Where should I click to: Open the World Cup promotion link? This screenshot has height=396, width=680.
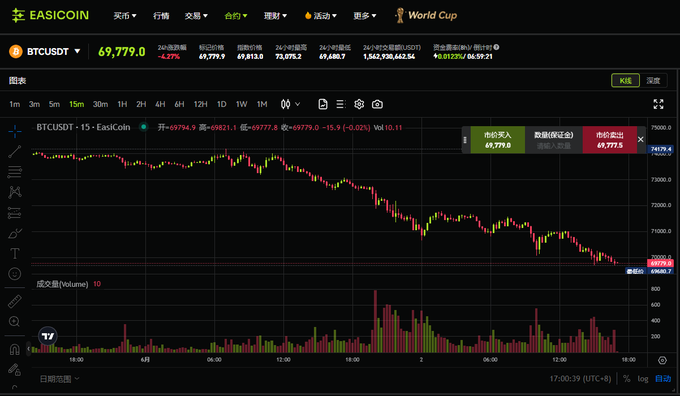pos(426,16)
